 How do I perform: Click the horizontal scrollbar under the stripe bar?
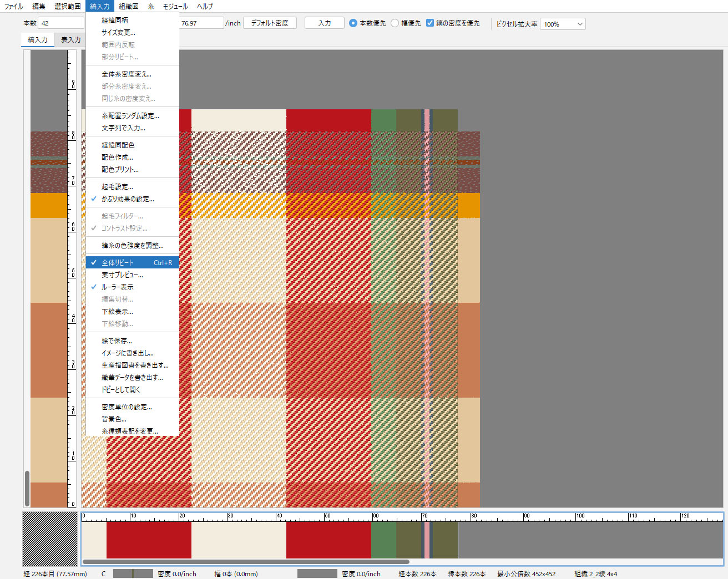coord(246,562)
